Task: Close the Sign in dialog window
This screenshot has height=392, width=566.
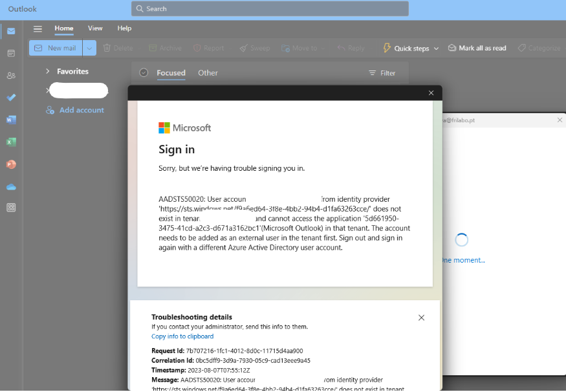Action: coord(431,93)
